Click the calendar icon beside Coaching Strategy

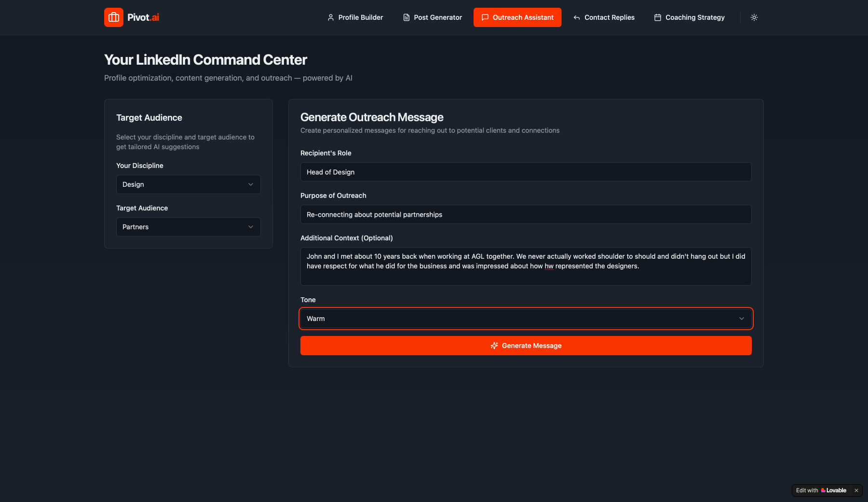tap(658, 17)
